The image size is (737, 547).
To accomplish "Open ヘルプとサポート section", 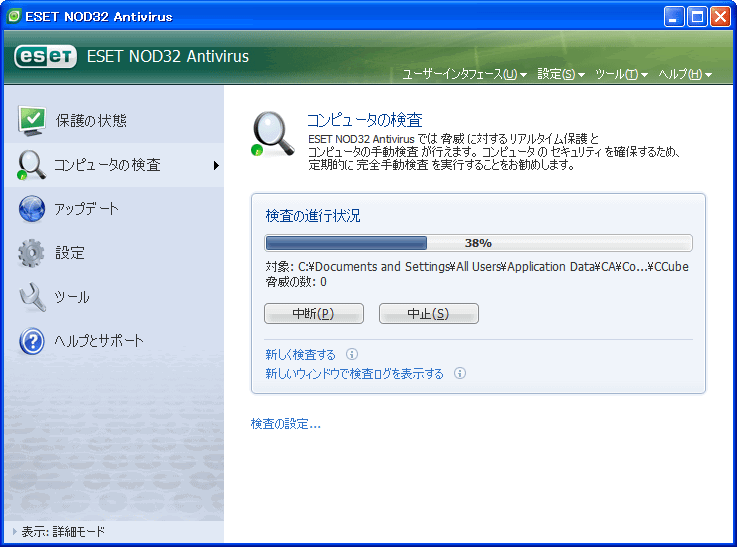I will pos(114,341).
